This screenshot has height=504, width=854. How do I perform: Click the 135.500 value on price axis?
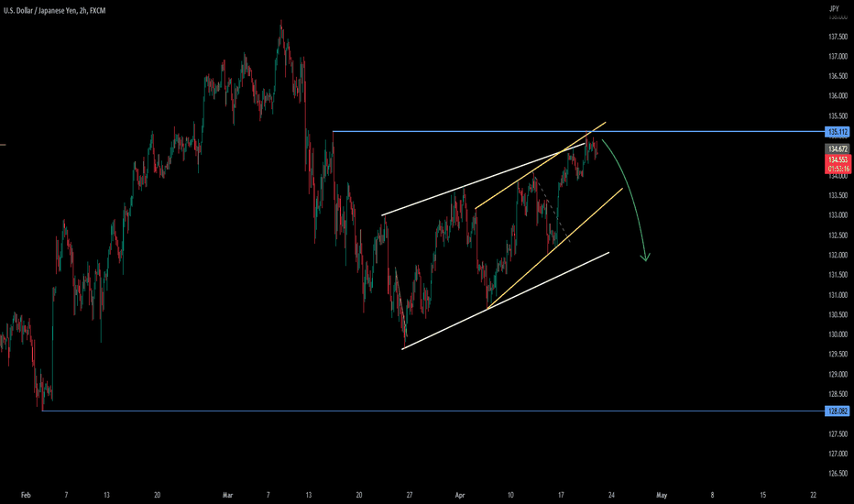(x=838, y=116)
